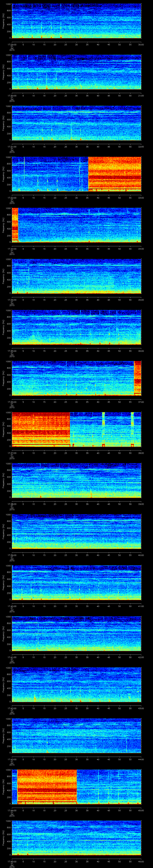Select the "17:31:00" start time label
The height and width of the screenshot is (868, 153).
(x=12, y=147)
